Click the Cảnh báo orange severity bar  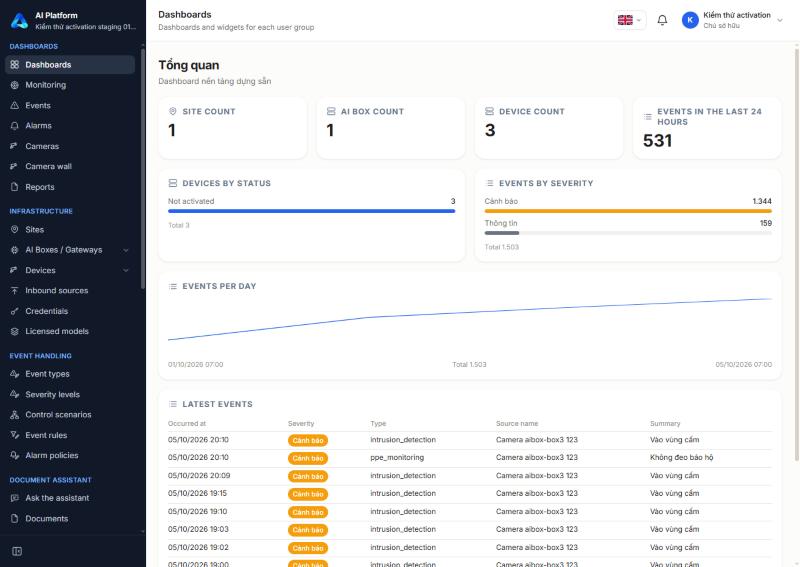(x=628, y=211)
